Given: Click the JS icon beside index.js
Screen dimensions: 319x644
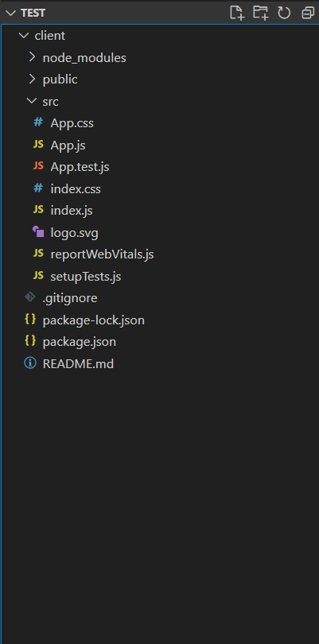Looking at the screenshot, I should [38, 210].
